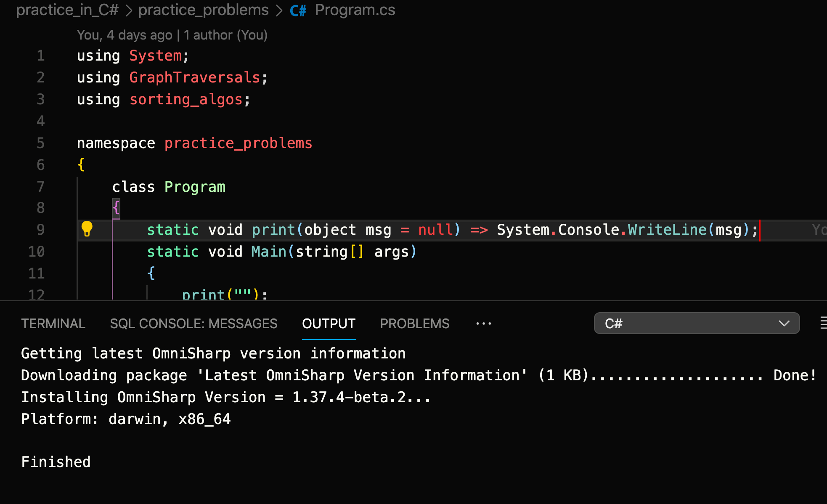The width and height of the screenshot is (827, 504).
Task: Click practice_problems in the breadcrumb bar
Action: click(204, 10)
